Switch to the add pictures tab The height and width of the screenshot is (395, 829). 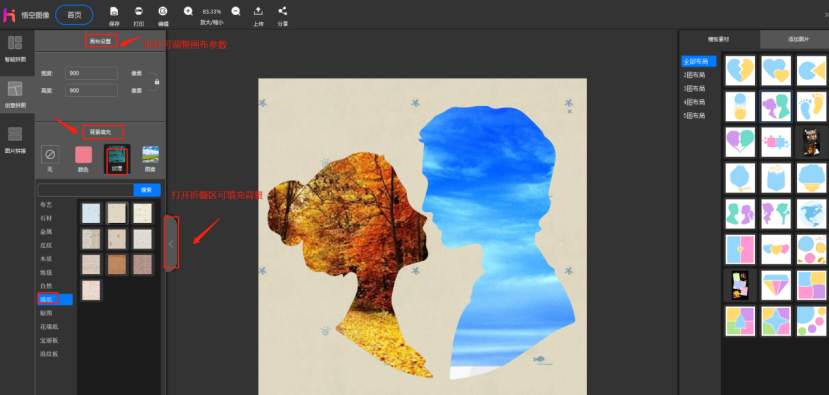(x=794, y=39)
